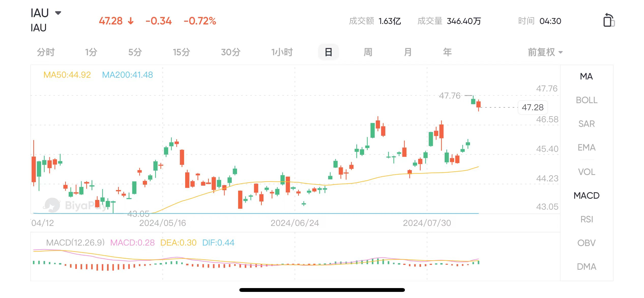
Task: Tap the current price 47.28 header
Action: 111,21
